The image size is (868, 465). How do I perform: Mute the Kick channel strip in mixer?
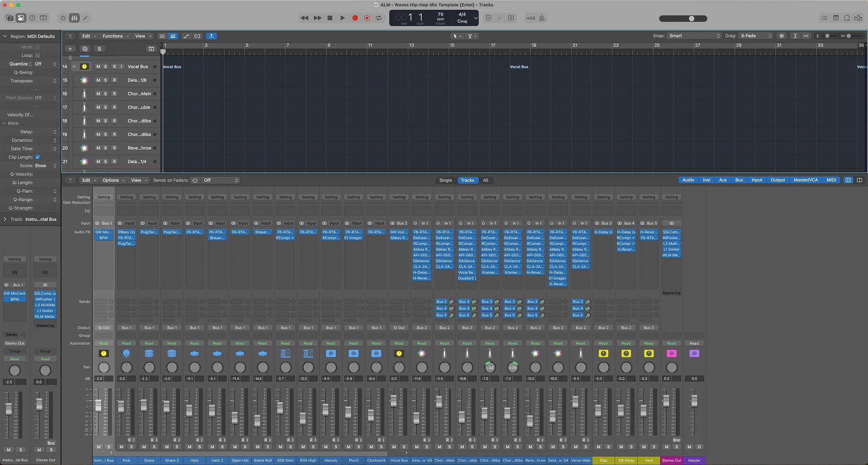pyautogui.click(x=121, y=447)
